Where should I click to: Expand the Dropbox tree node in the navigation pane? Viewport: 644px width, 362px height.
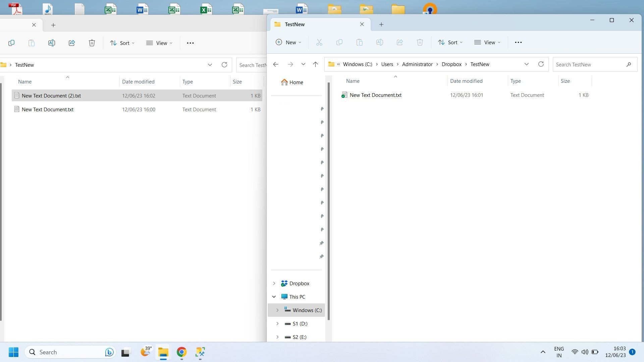(274, 284)
